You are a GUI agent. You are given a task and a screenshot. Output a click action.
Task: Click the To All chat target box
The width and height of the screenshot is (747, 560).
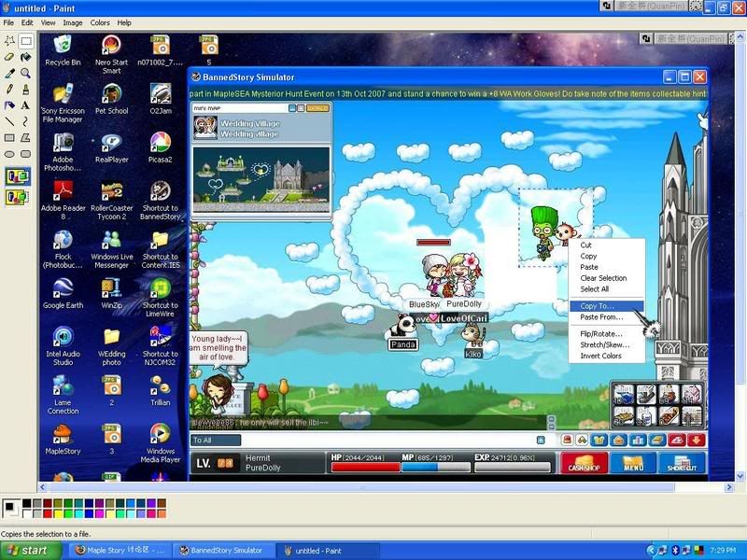coord(216,440)
